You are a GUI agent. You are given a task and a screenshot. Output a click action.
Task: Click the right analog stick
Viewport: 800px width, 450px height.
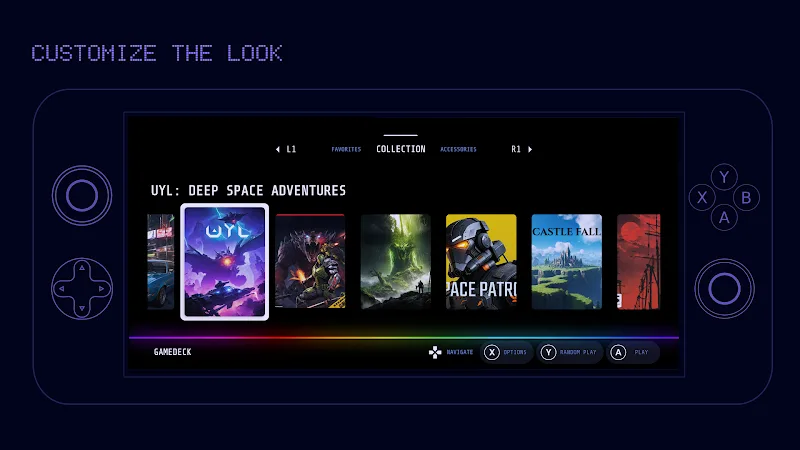(x=724, y=289)
